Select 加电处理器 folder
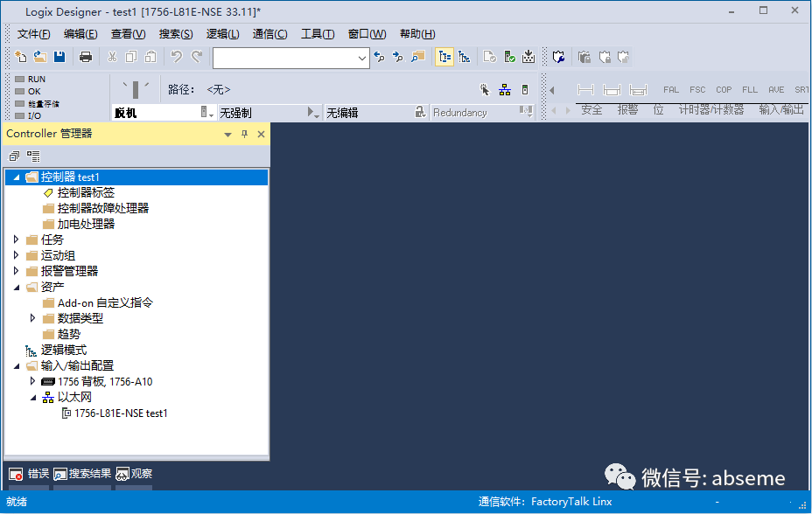Screen dimensions: 812x514 (86, 224)
